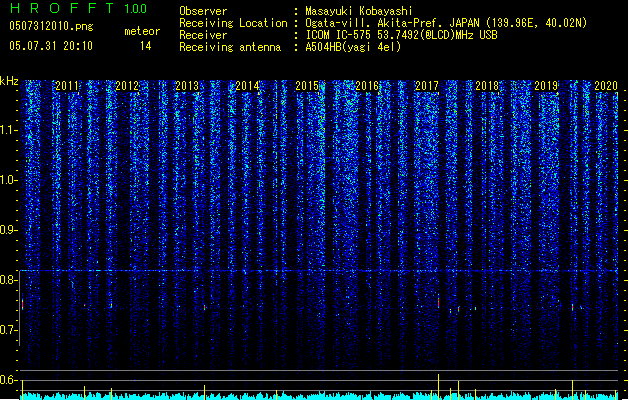Click the 2016 time marker label
This screenshot has height=400, width=629.
coord(367,85)
